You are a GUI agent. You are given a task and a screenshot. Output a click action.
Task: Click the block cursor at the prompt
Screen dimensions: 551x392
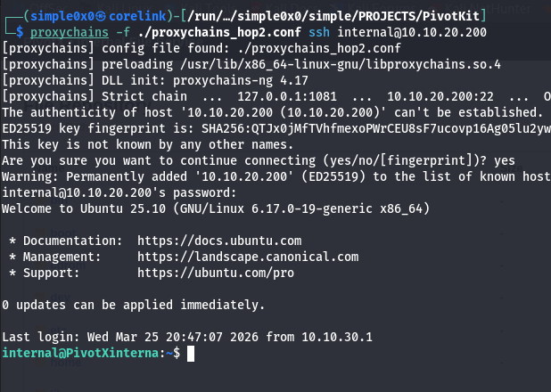[189, 354]
